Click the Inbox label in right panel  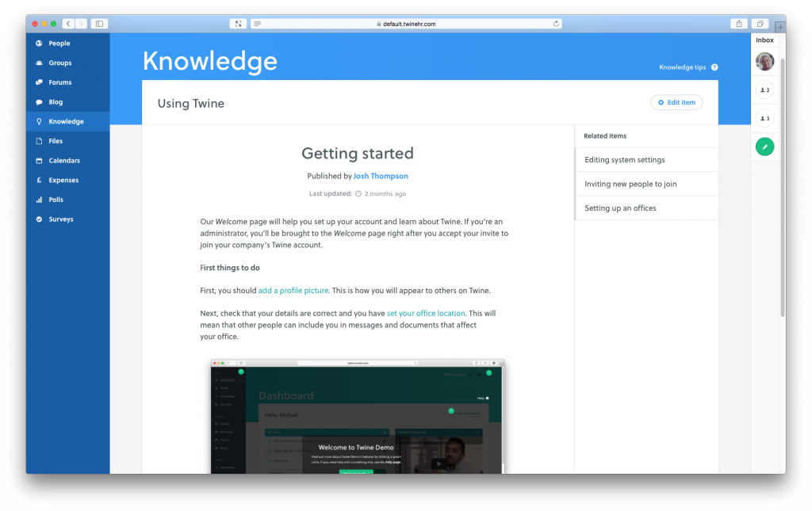click(x=764, y=40)
